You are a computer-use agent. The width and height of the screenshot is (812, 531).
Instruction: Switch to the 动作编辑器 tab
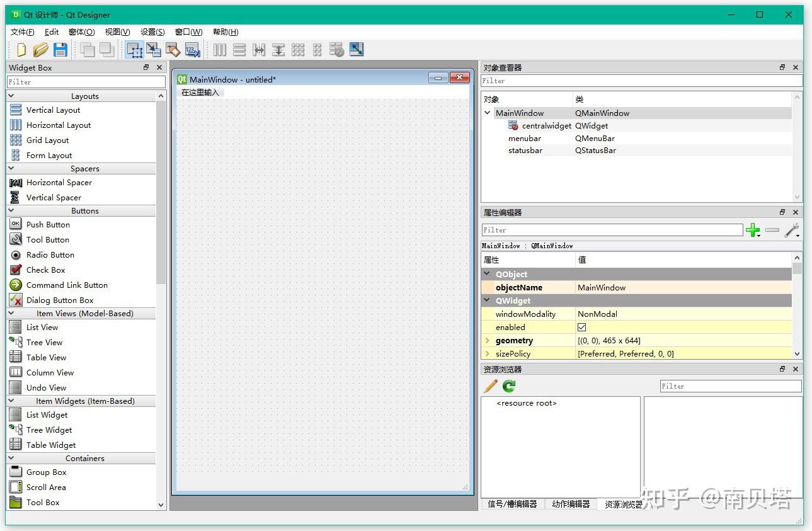pos(570,504)
